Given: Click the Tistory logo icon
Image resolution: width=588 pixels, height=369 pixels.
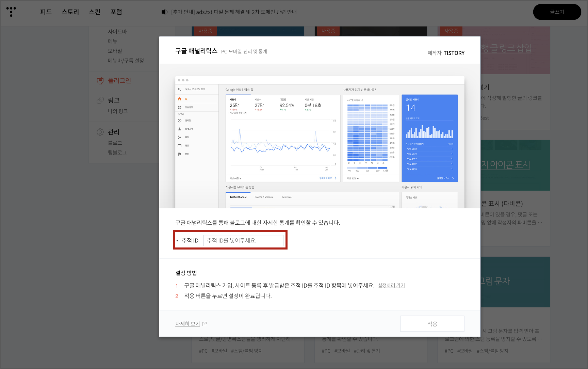Looking at the screenshot, I should (11, 12).
